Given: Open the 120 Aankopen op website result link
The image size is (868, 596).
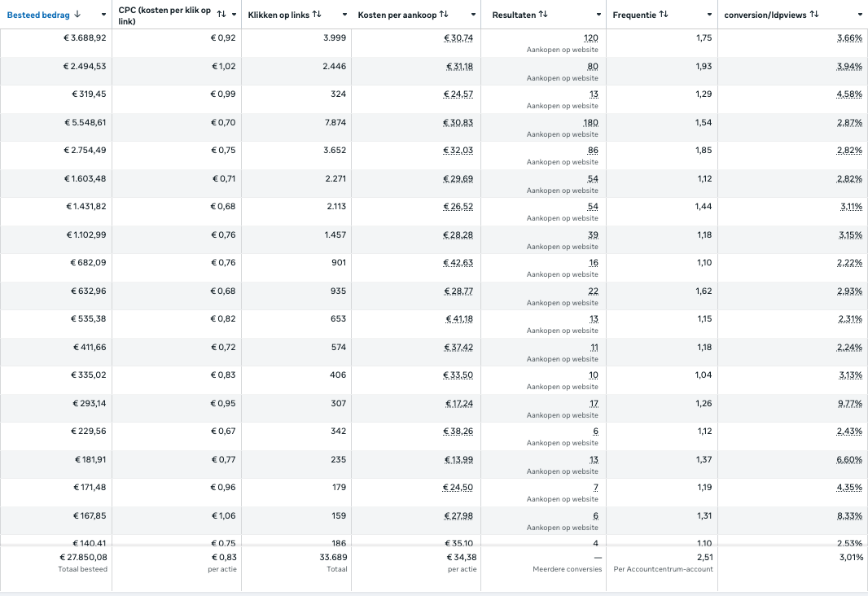Looking at the screenshot, I should click(x=590, y=37).
